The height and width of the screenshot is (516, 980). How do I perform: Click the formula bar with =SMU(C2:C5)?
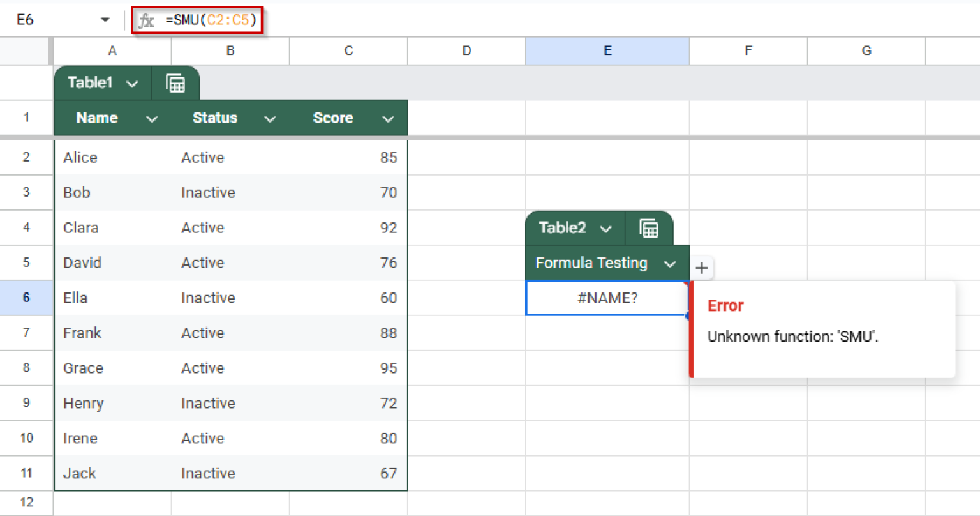211,20
